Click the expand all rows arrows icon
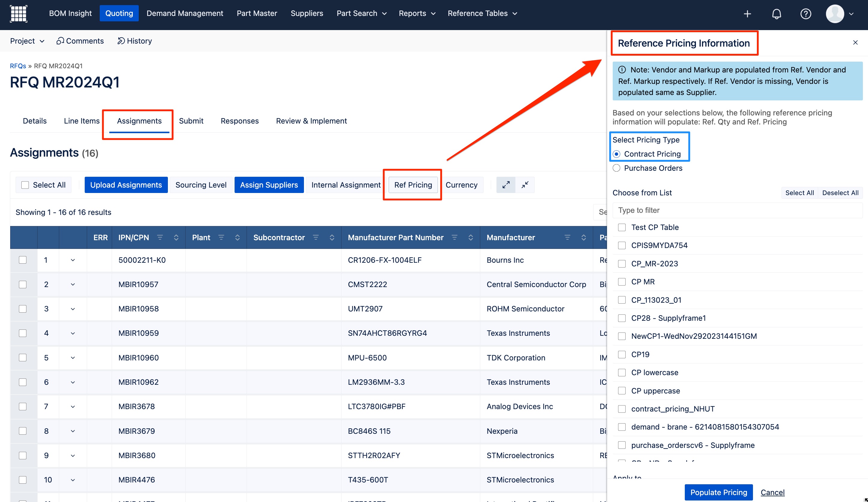The height and width of the screenshot is (502, 868). coord(506,185)
